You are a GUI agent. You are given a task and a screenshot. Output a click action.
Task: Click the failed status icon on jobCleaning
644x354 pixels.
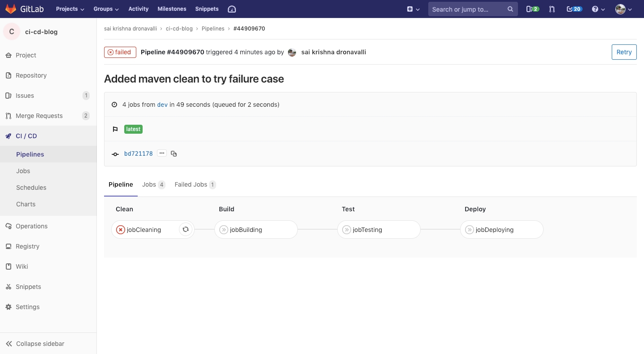pos(120,230)
